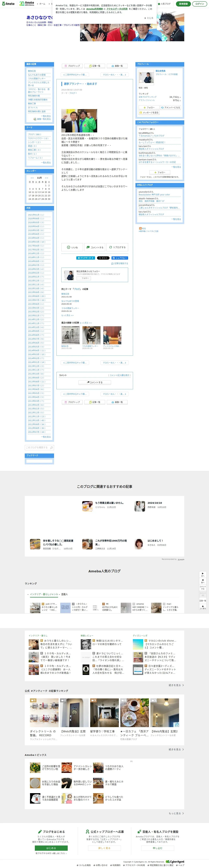The image size is (209, 868).
Task: Click bottom 画像一覧 button below comments
Action: (x=117, y=402)
